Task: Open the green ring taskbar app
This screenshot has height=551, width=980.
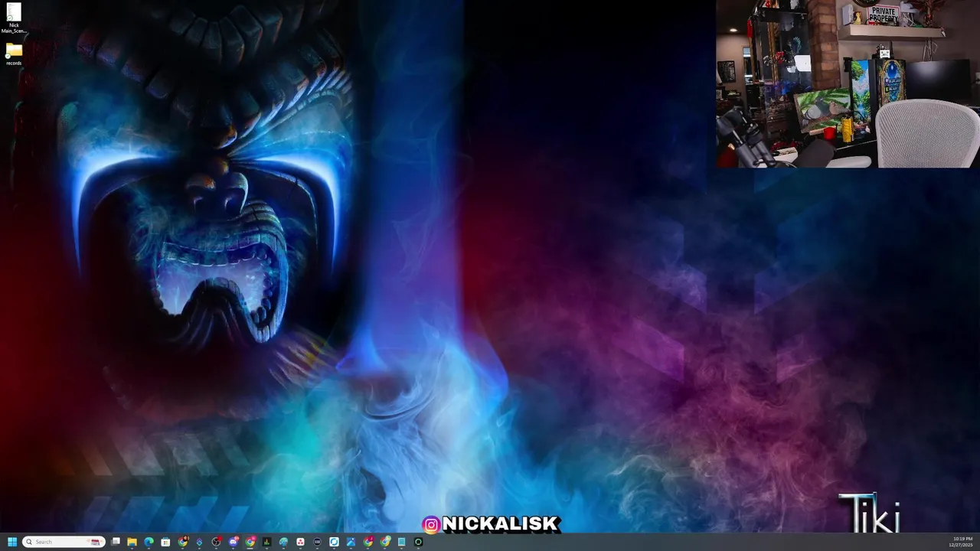Action: click(418, 542)
